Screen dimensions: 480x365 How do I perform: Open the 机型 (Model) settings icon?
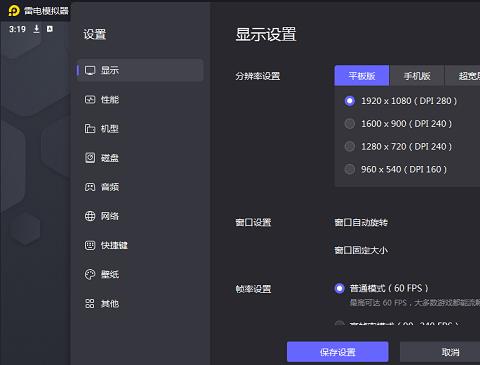[90, 128]
